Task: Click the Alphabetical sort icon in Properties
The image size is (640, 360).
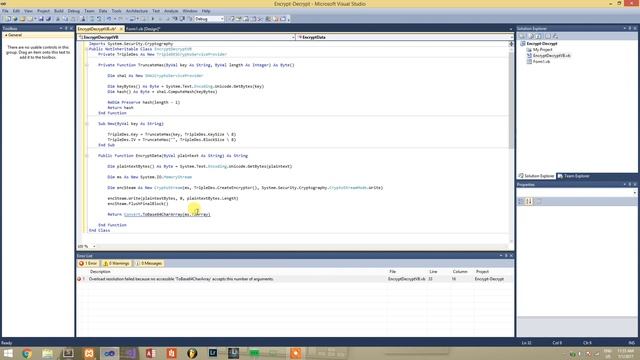Action: pyautogui.click(x=529, y=201)
